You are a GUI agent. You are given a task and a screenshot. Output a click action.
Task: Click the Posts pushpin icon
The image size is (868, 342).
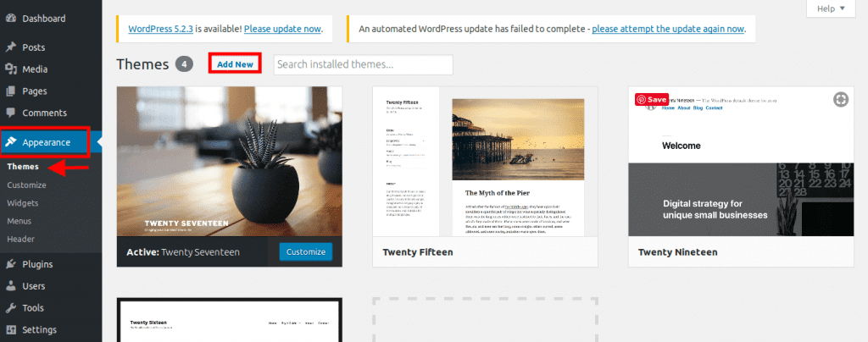(x=10, y=47)
